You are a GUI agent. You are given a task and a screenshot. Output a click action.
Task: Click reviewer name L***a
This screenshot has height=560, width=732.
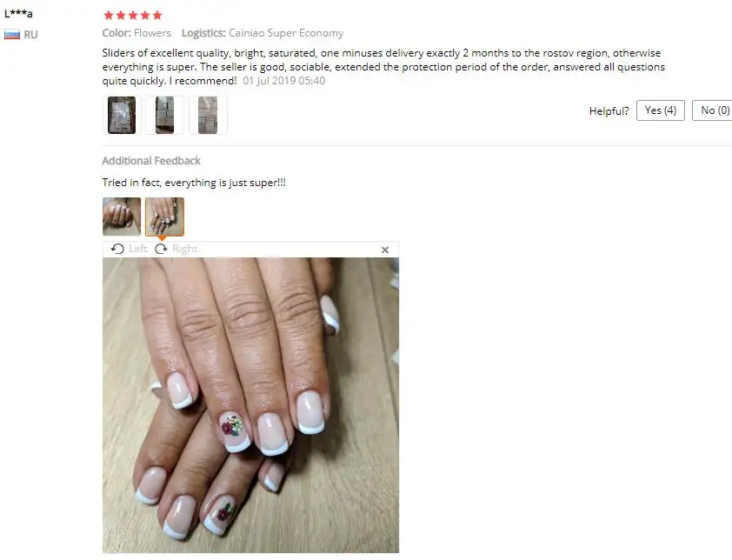pyautogui.click(x=18, y=14)
